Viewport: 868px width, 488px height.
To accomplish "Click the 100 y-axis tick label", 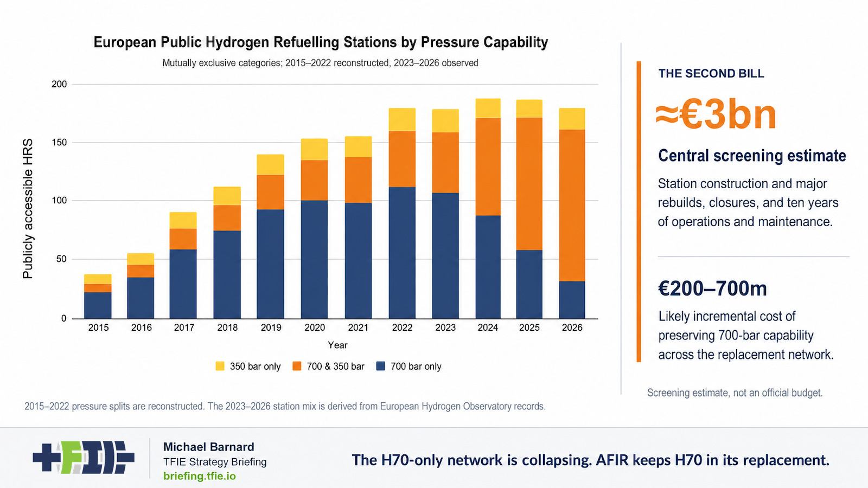I will (x=59, y=201).
